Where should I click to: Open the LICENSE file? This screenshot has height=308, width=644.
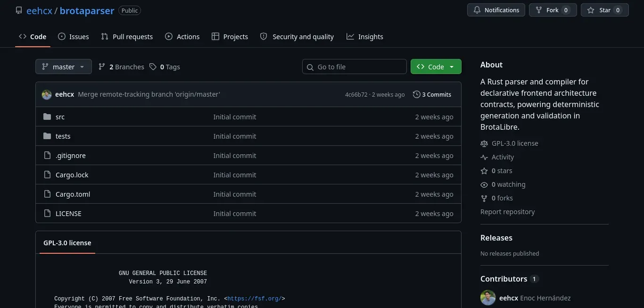[68, 213]
